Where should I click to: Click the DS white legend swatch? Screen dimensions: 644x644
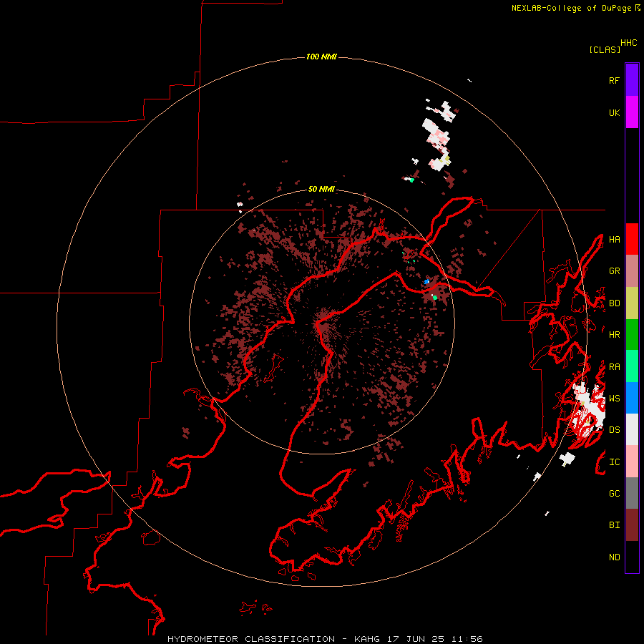632,429
